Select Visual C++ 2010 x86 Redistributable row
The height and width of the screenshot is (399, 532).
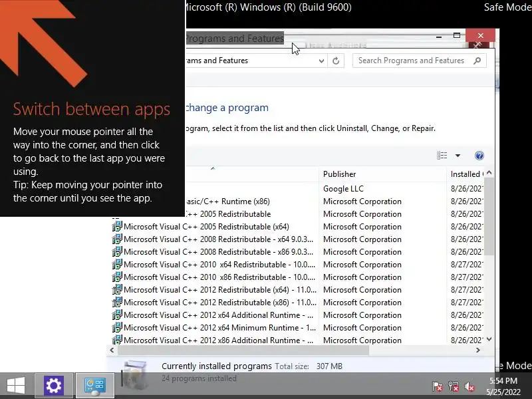[213, 277]
